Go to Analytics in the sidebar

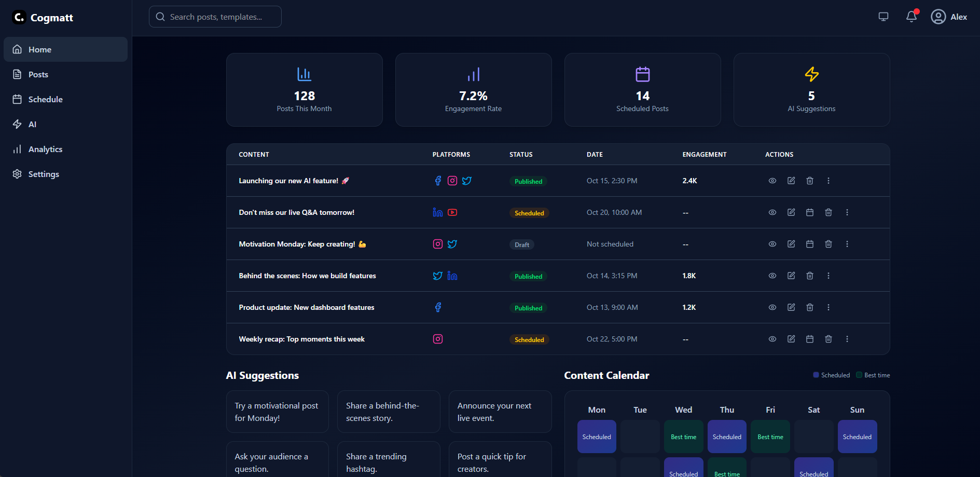click(x=45, y=149)
